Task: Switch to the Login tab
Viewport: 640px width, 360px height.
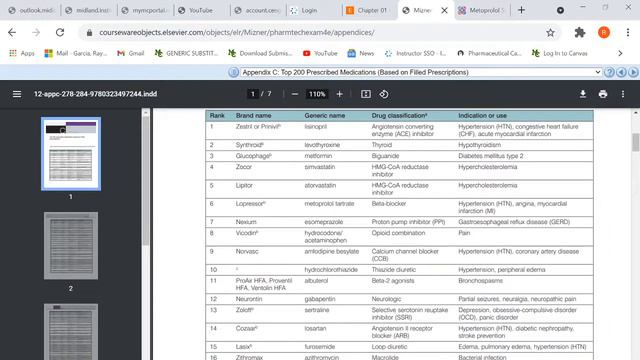Action: [x=309, y=11]
